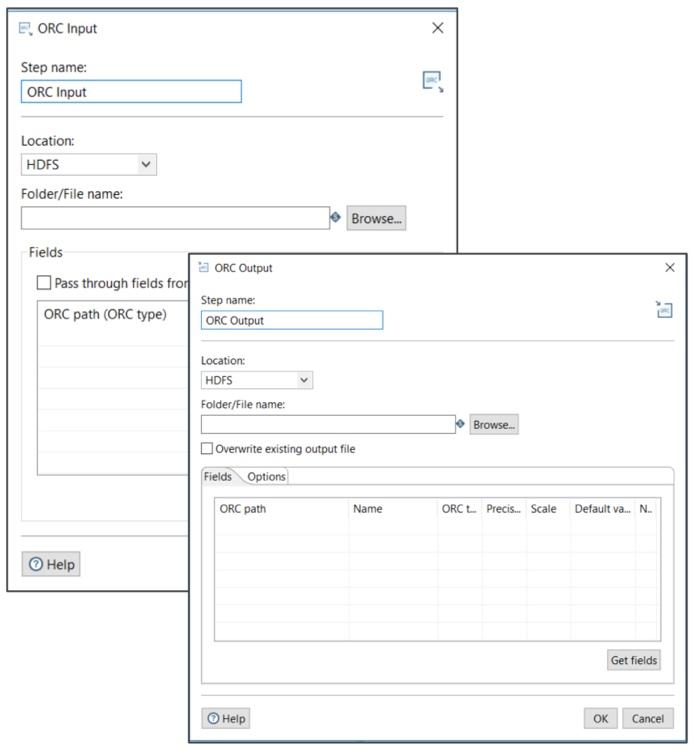
Task: Click the ORC Output step name field
Action: [x=292, y=320]
